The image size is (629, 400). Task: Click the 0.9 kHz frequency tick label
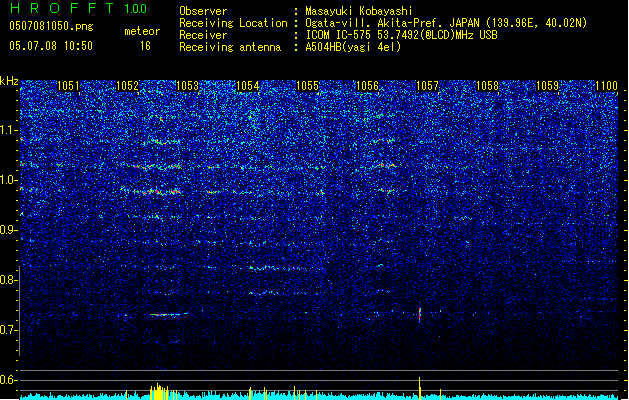(x=9, y=230)
